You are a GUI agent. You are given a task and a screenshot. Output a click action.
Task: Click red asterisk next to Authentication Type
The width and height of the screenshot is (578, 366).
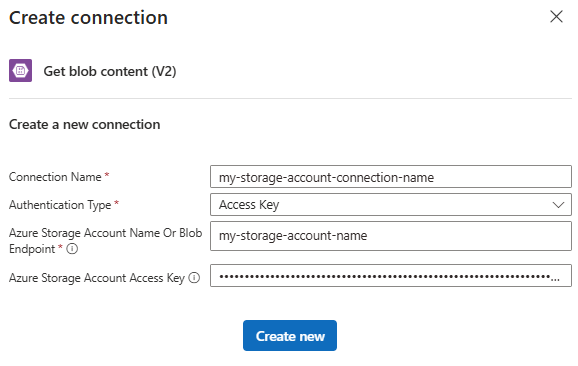pos(116,203)
